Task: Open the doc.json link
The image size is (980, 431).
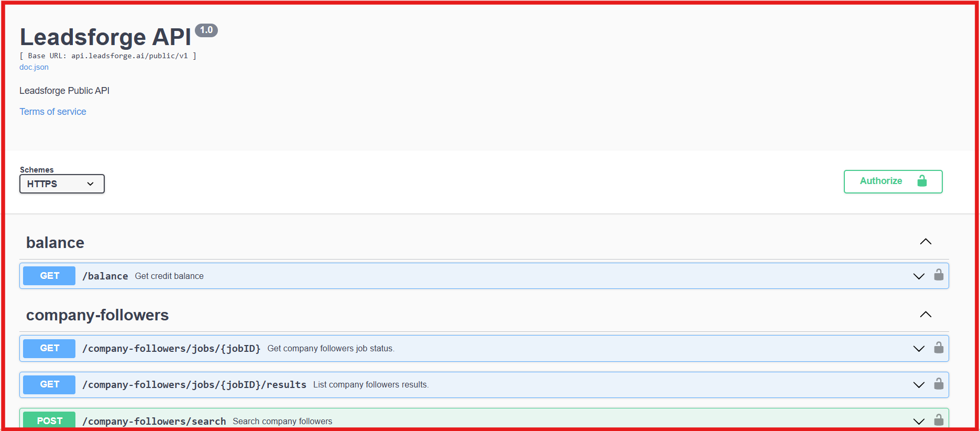Action: (34, 67)
